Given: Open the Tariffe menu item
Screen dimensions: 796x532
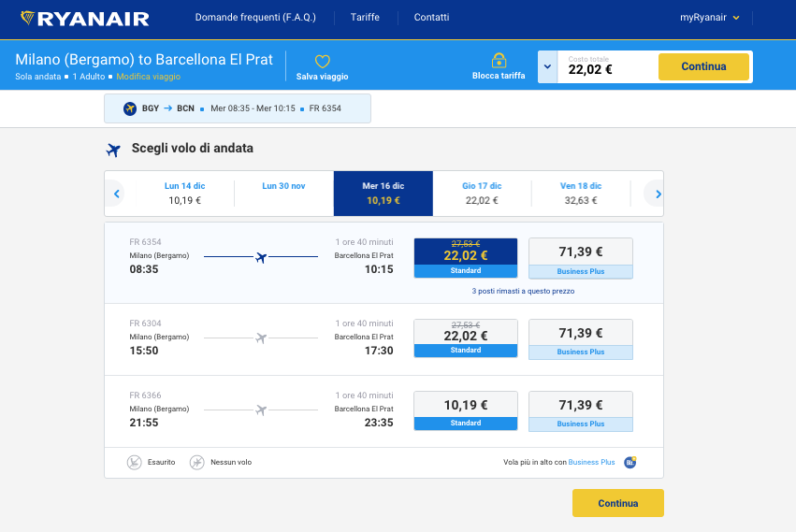Looking at the screenshot, I should tap(365, 17).
